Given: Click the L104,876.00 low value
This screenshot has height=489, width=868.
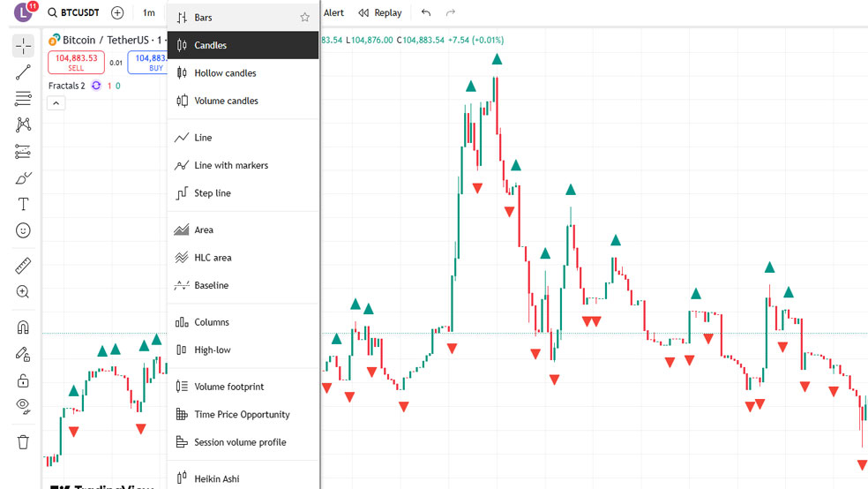Looking at the screenshot, I should click(x=370, y=40).
